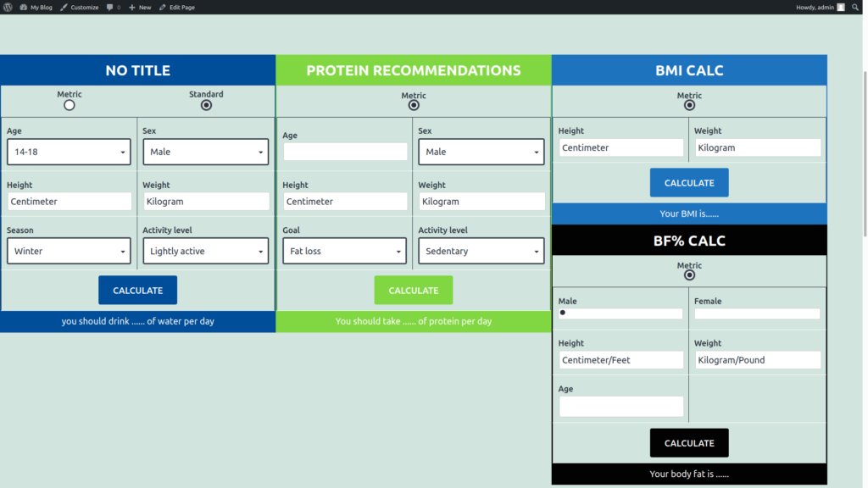Click Weight Kilogram field in BMI Calc
Viewport: 868px width, 488px height.
pos(757,147)
